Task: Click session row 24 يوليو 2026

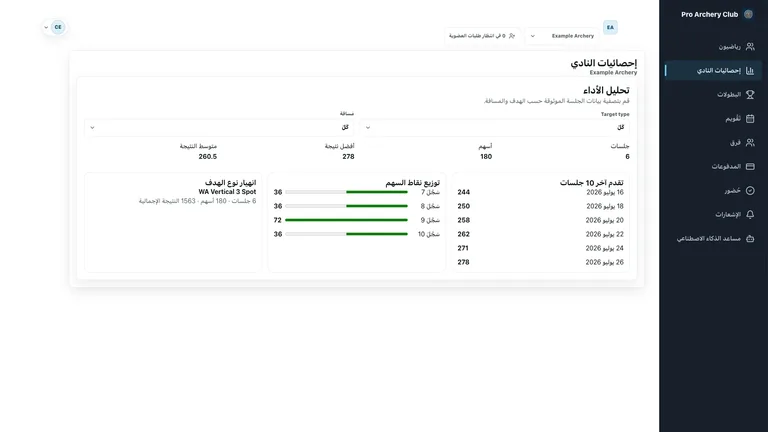Action: coord(540,248)
